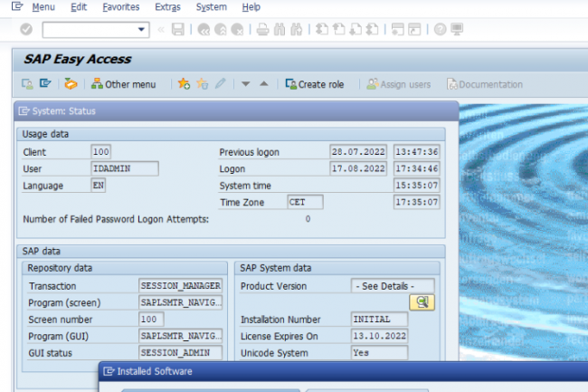Image resolution: width=588 pixels, height=392 pixels.
Task: Open the System menu
Action: click(x=211, y=6)
